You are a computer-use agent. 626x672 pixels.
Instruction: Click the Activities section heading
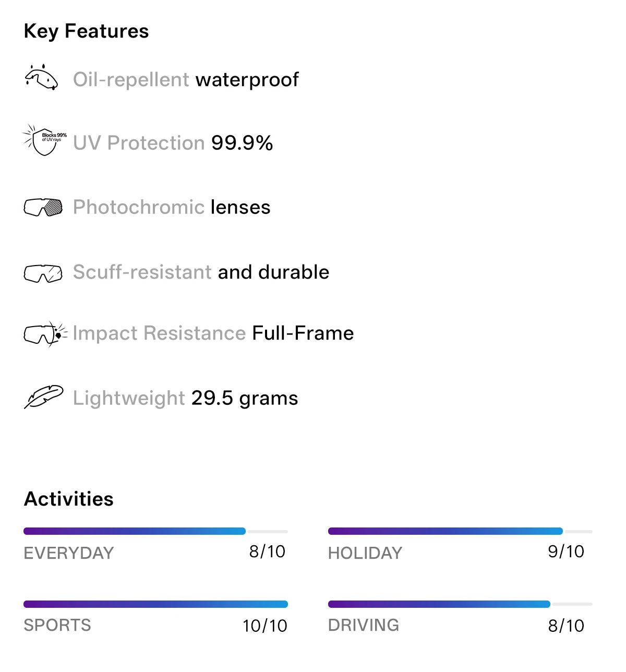[69, 499]
